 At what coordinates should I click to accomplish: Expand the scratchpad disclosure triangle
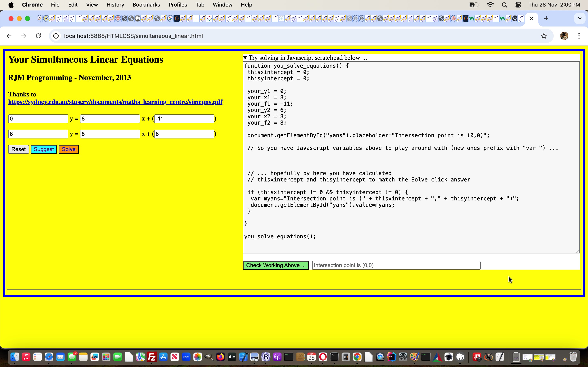(x=245, y=57)
